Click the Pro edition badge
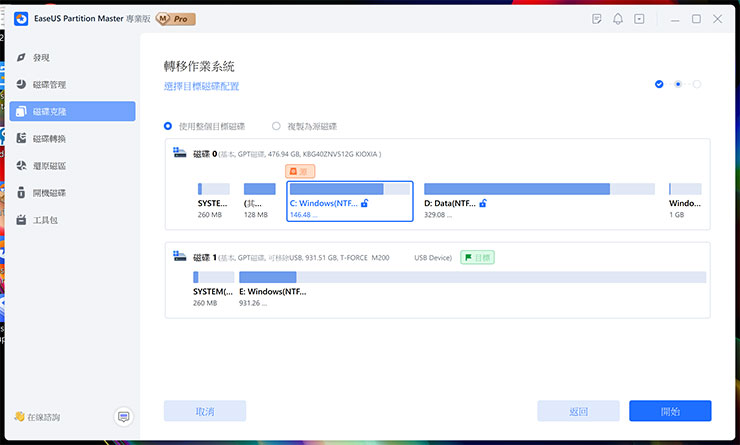Screen dimensions: 740x445 176,19
